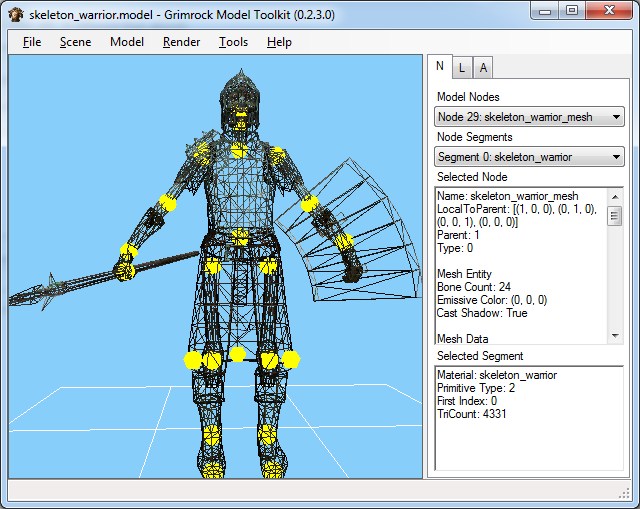
Task: Click 'Material: skeleton_warrior' text
Action: (497, 375)
